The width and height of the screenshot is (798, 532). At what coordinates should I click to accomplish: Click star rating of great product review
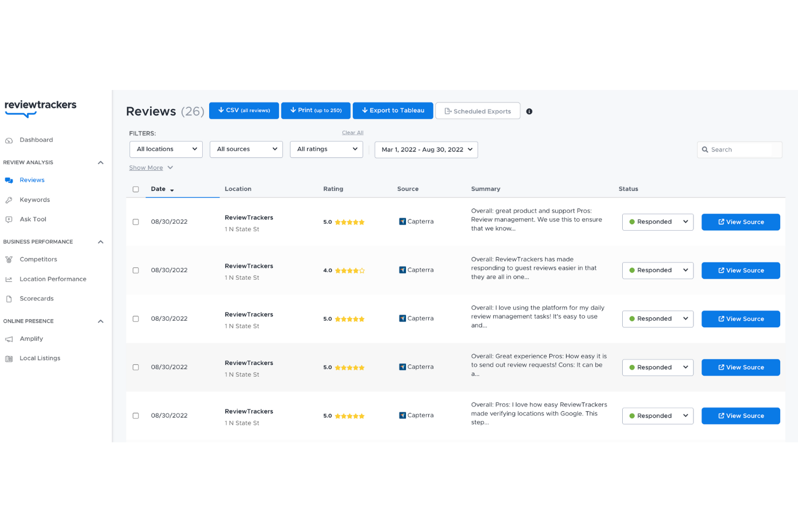(x=349, y=222)
